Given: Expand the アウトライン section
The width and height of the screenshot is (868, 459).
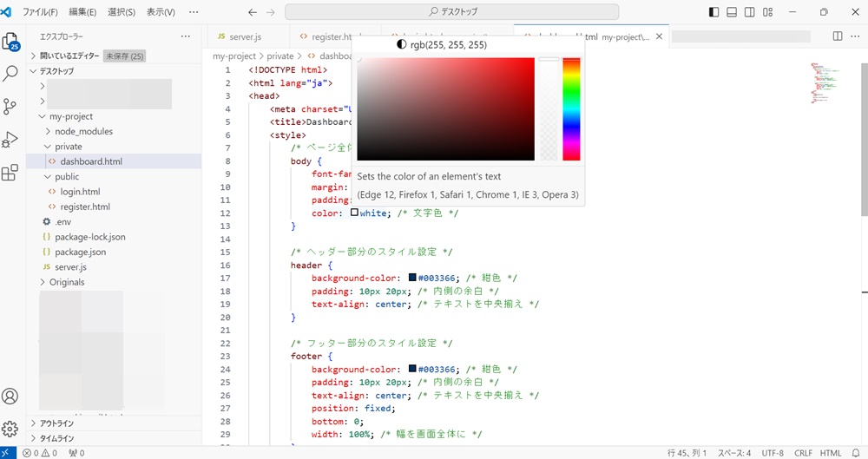Looking at the screenshot, I should coord(114,423).
